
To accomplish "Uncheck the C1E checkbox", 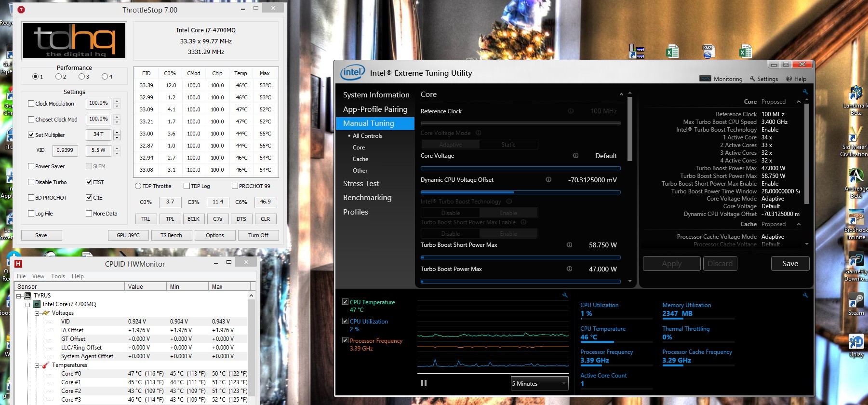I will click(89, 198).
